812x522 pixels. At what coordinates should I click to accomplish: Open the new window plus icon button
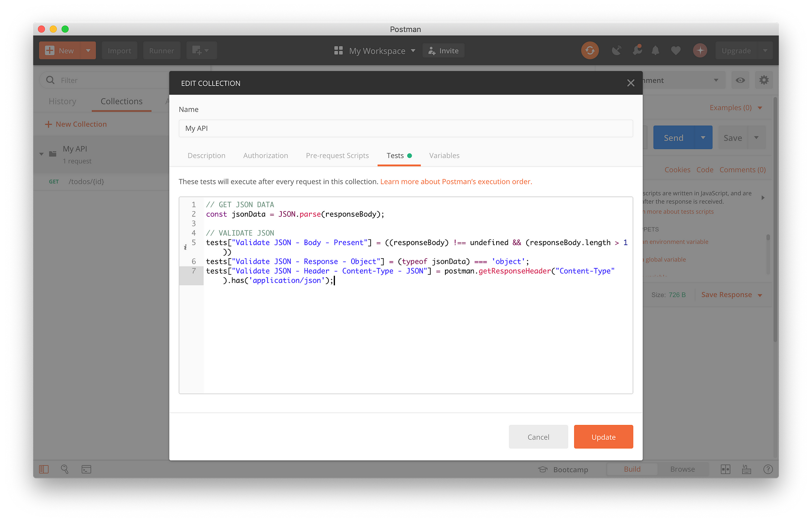pos(201,51)
